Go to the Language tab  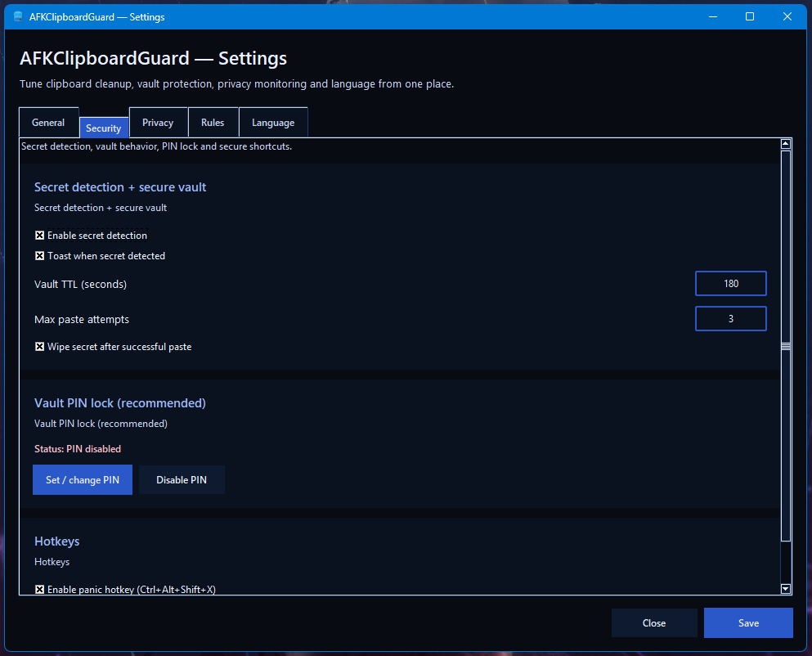(273, 123)
